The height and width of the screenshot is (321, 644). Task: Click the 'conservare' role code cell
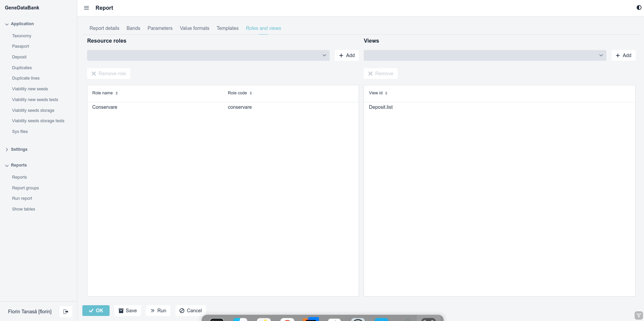click(240, 107)
